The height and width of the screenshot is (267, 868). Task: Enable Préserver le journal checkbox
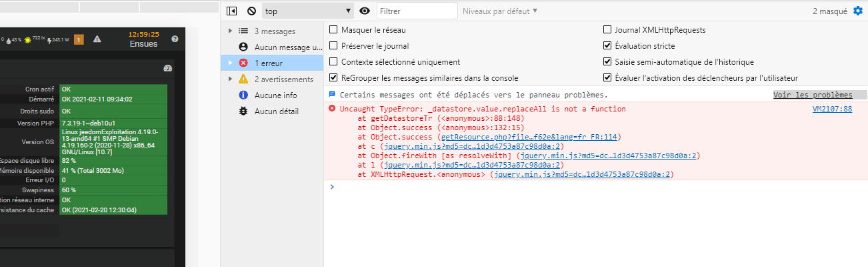click(333, 46)
